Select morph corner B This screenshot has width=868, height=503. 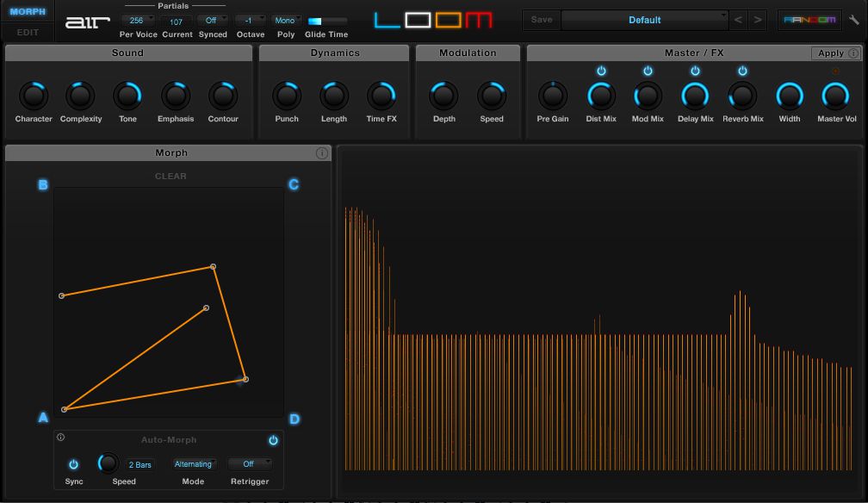point(43,184)
